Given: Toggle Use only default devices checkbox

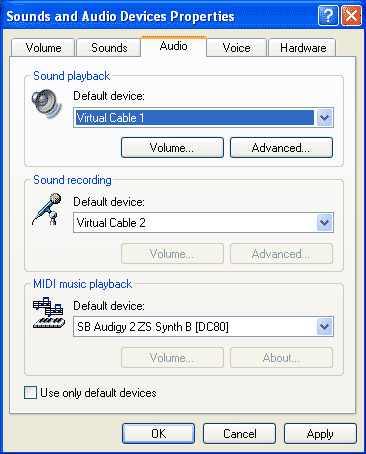Looking at the screenshot, I should [x=30, y=393].
